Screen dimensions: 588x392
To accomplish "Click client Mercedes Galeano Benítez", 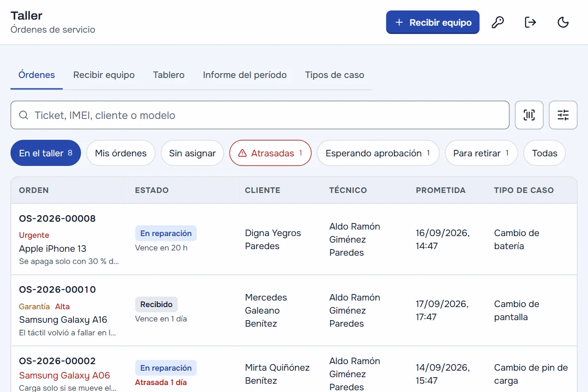I will pos(266,311).
